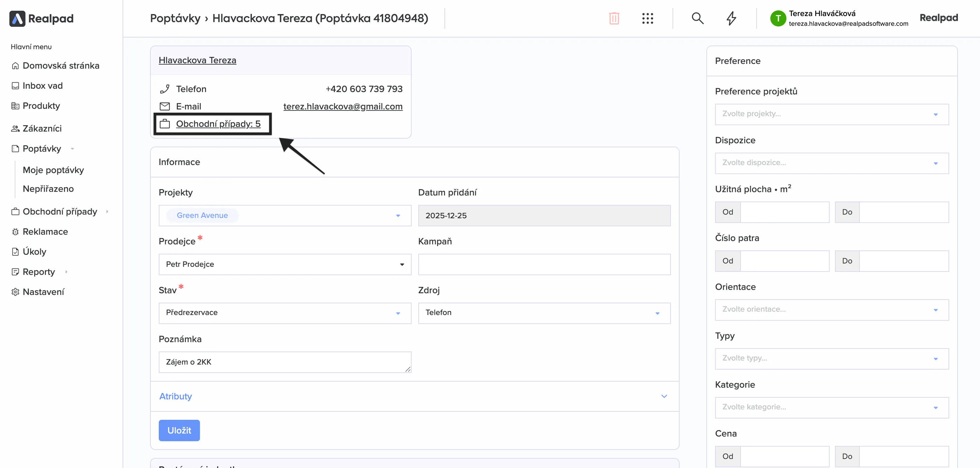Open the apps grid icon

point(647,18)
